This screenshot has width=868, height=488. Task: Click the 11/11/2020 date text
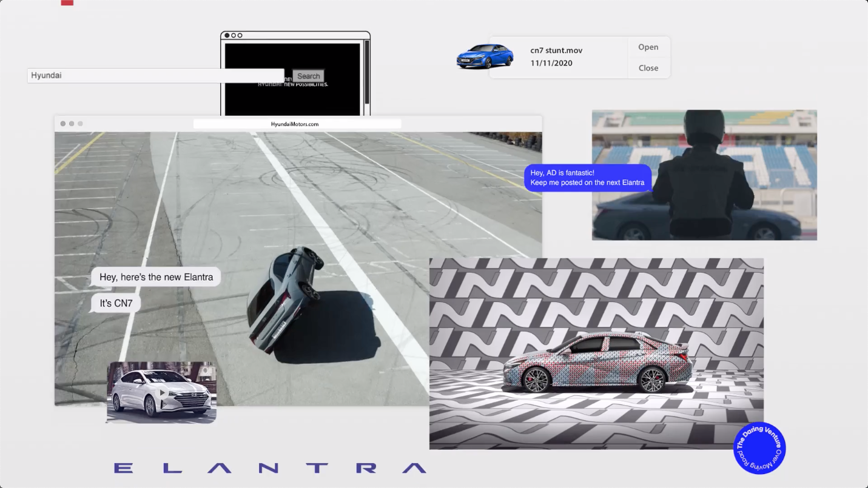551,63
